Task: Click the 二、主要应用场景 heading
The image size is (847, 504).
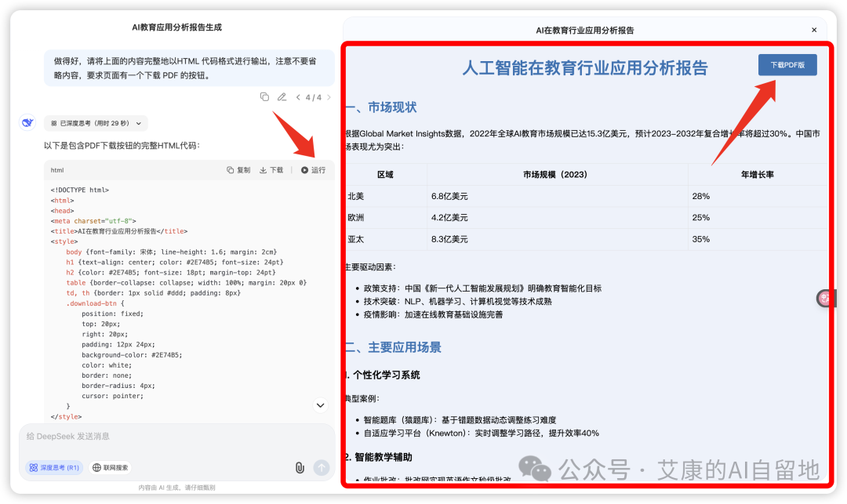Action: pyautogui.click(x=394, y=347)
